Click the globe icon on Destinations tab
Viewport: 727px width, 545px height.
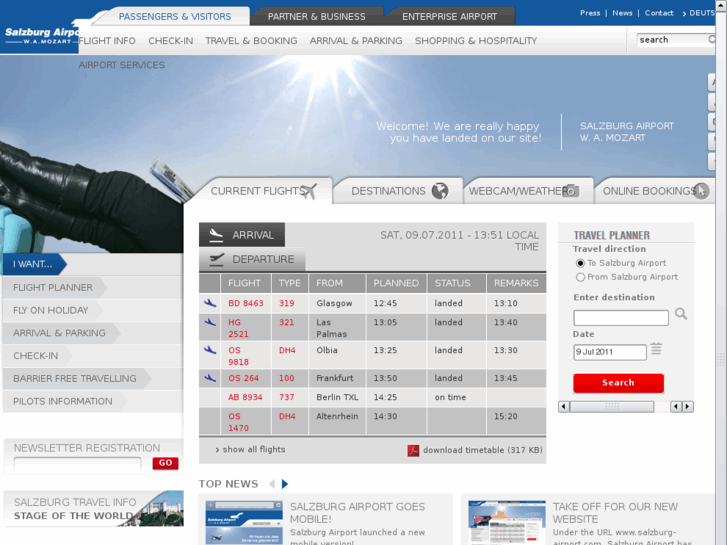[x=440, y=191]
